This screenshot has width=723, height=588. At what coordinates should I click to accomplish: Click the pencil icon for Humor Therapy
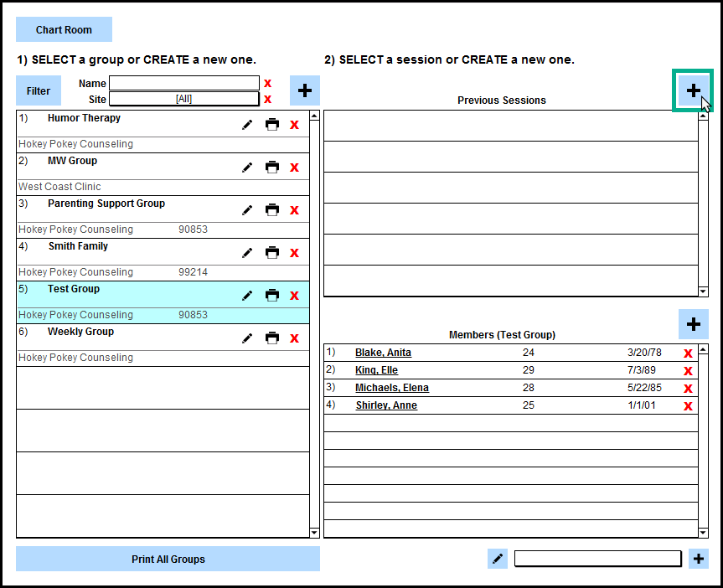pyautogui.click(x=247, y=125)
